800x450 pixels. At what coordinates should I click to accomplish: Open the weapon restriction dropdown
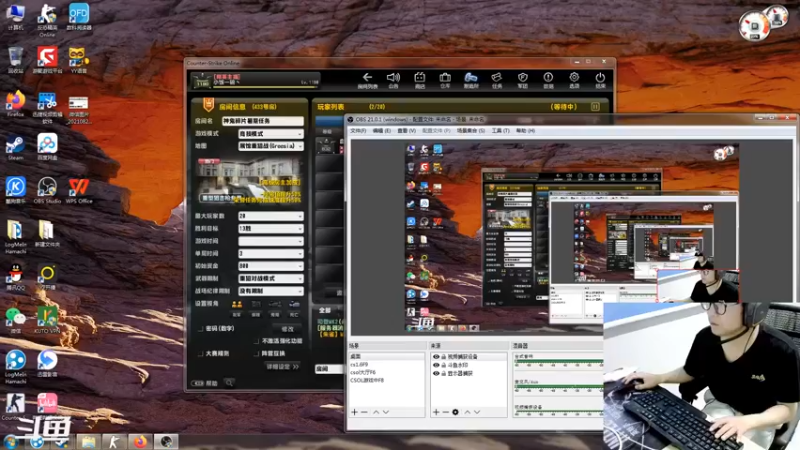click(x=270, y=278)
